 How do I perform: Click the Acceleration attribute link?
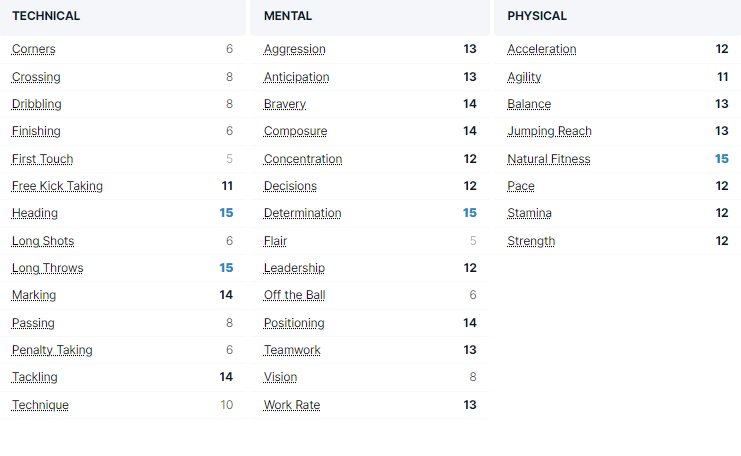[541, 49]
